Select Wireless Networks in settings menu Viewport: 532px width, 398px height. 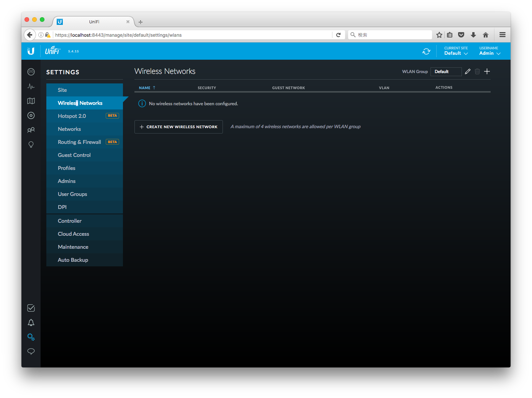tap(85, 103)
